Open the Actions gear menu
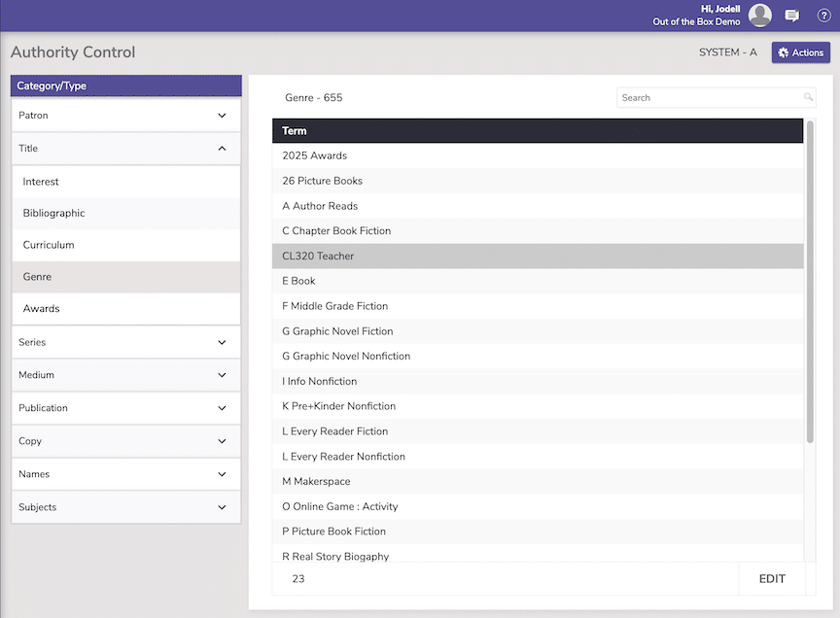Image resolution: width=840 pixels, height=618 pixels. pyautogui.click(x=800, y=52)
